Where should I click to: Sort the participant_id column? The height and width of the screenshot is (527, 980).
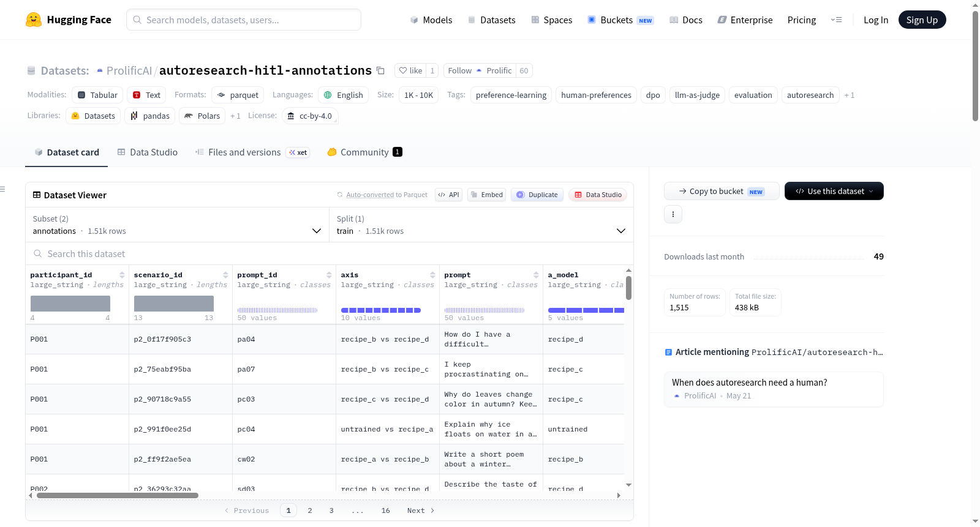pos(122,275)
